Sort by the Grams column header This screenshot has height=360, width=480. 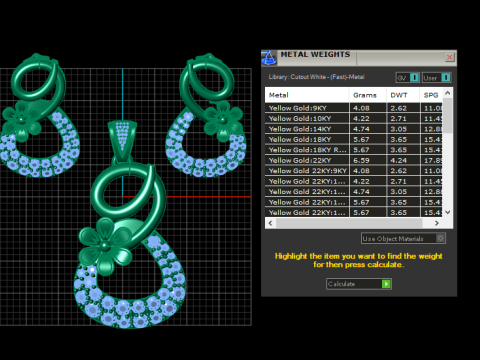(368, 95)
